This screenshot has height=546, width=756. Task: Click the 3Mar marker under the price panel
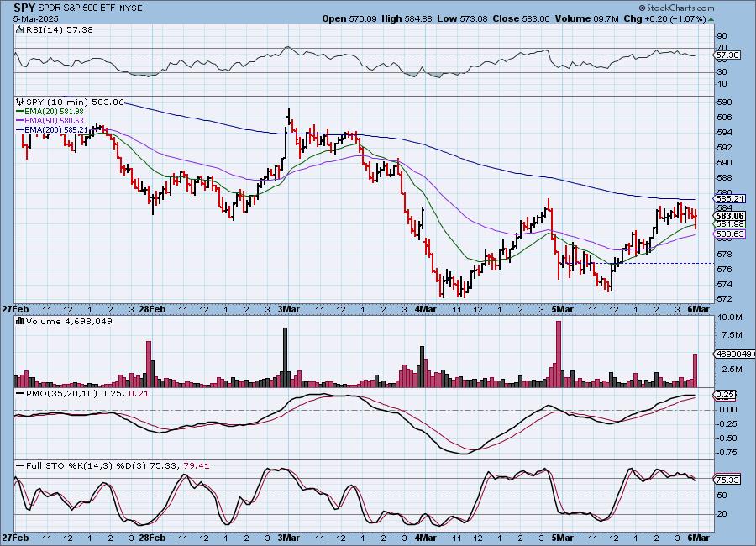click(289, 309)
